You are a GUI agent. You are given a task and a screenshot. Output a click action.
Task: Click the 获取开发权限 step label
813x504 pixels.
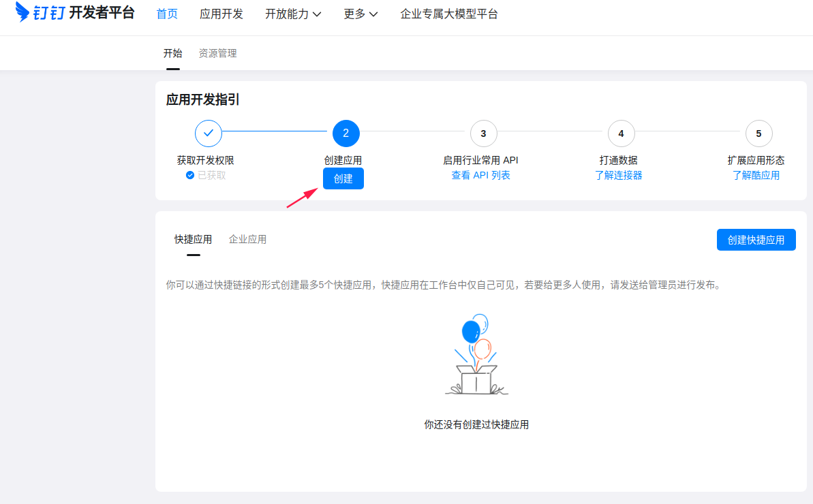pos(206,160)
